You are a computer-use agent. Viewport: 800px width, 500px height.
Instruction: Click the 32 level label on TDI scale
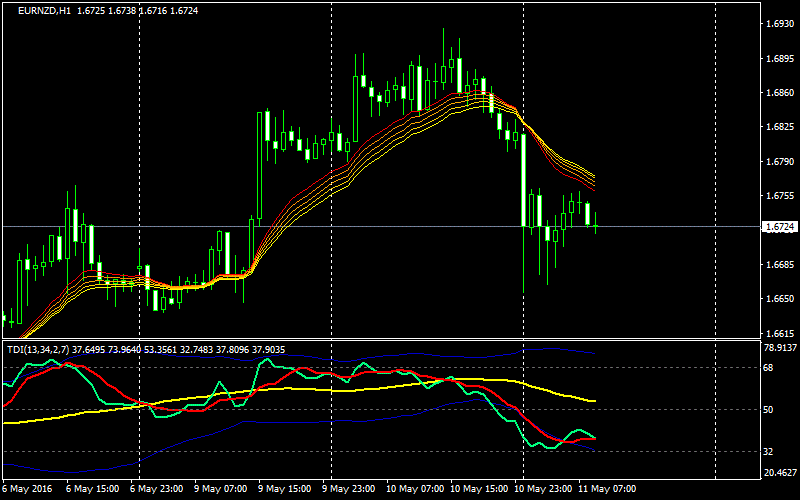tap(768, 452)
